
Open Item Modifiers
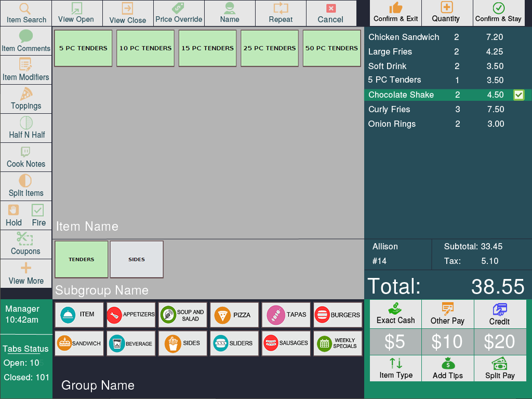[x=26, y=70]
